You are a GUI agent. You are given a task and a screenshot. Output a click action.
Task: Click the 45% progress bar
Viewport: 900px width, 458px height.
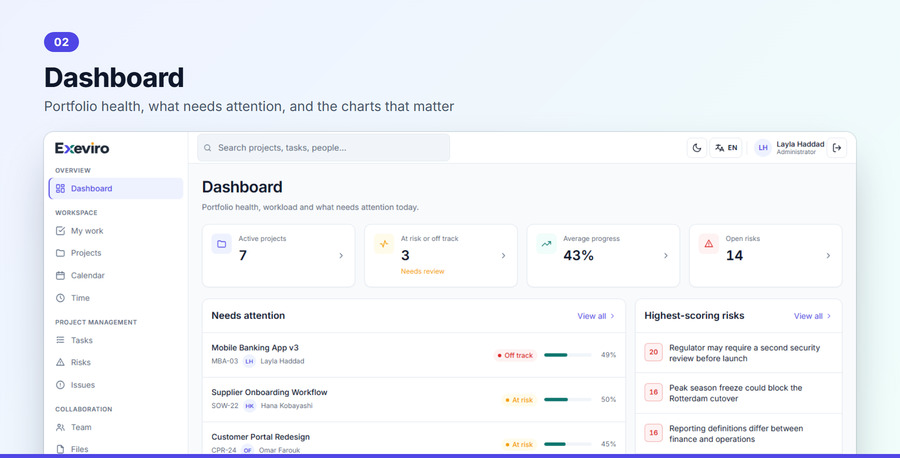coord(568,444)
